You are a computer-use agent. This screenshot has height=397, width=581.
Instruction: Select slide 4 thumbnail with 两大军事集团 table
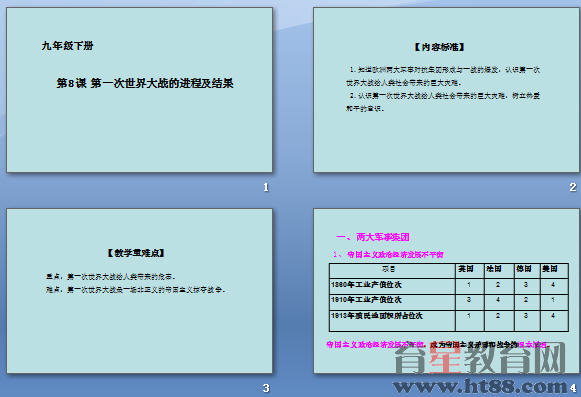click(x=446, y=291)
